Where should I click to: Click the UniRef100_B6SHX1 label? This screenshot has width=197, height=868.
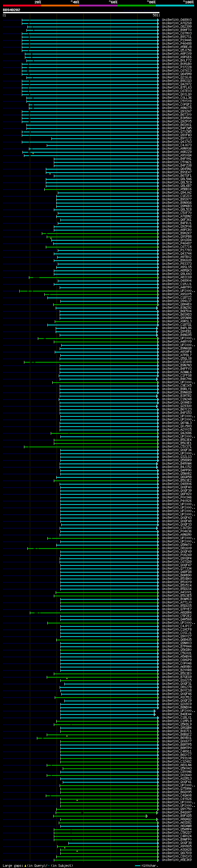176,125
